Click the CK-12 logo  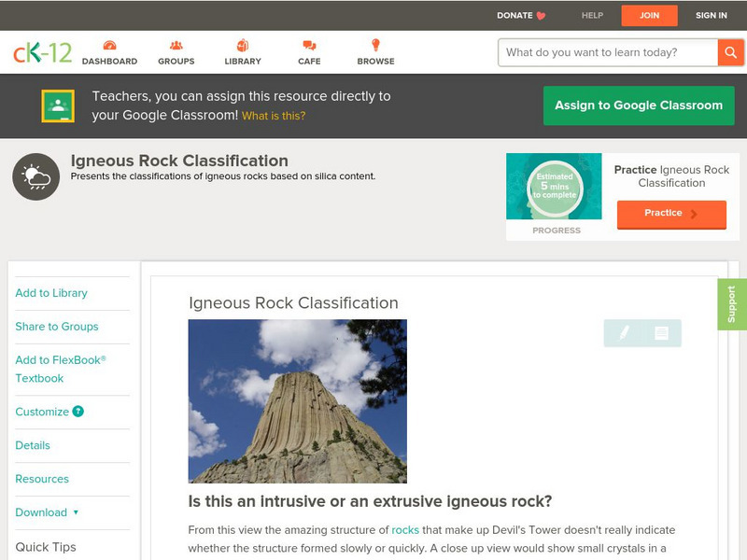pyautogui.click(x=42, y=52)
